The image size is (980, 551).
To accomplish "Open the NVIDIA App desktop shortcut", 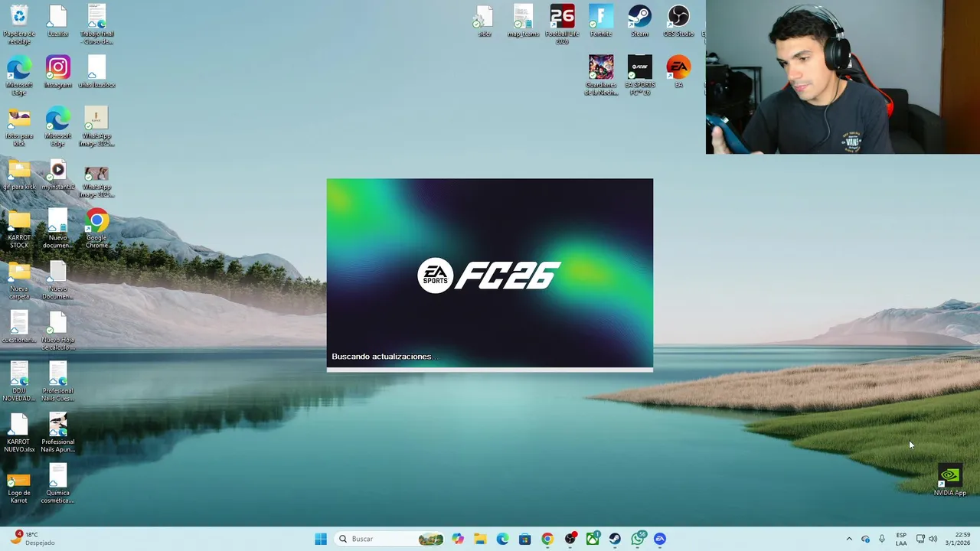I will pos(949,480).
